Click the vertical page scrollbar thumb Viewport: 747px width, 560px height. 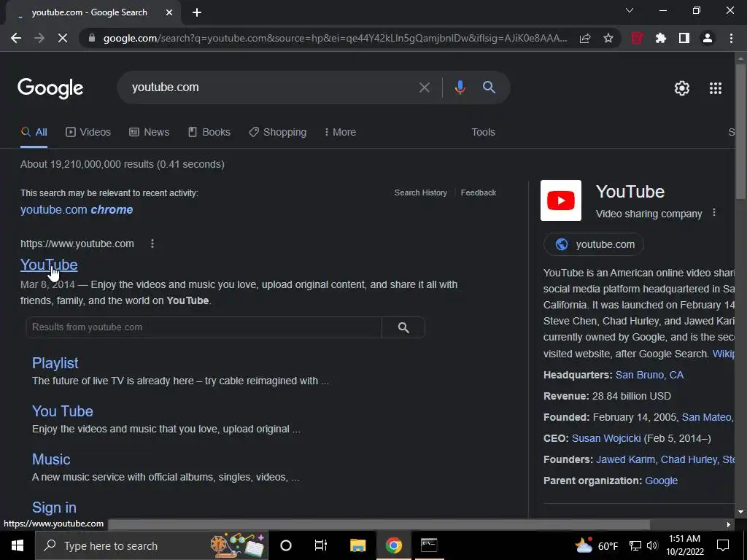740,131
